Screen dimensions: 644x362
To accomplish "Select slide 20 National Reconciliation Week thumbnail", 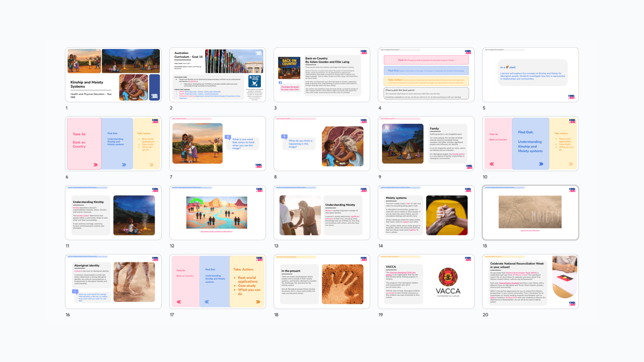I will [x=530, y=282].
